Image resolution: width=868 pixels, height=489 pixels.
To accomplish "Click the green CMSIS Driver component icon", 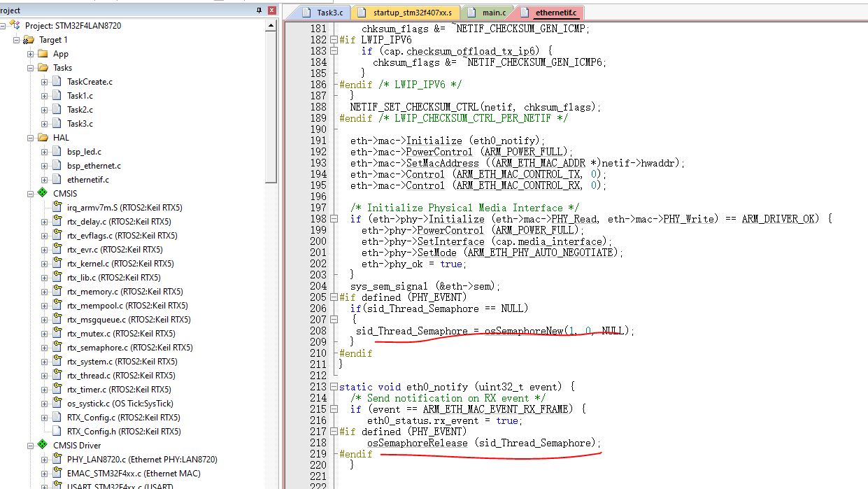I will tap(43, 446).
